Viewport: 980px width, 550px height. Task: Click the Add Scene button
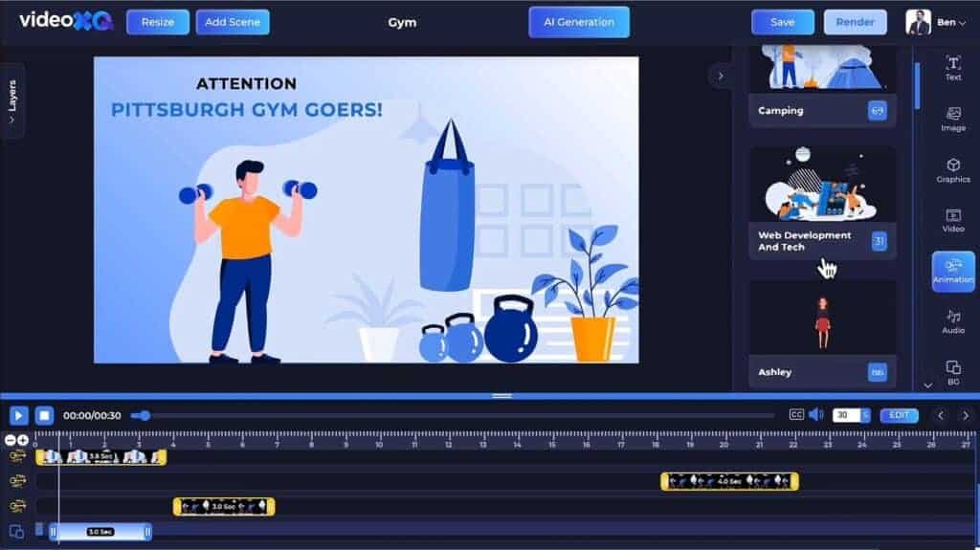pyautogui.click(x=233, y=22)
